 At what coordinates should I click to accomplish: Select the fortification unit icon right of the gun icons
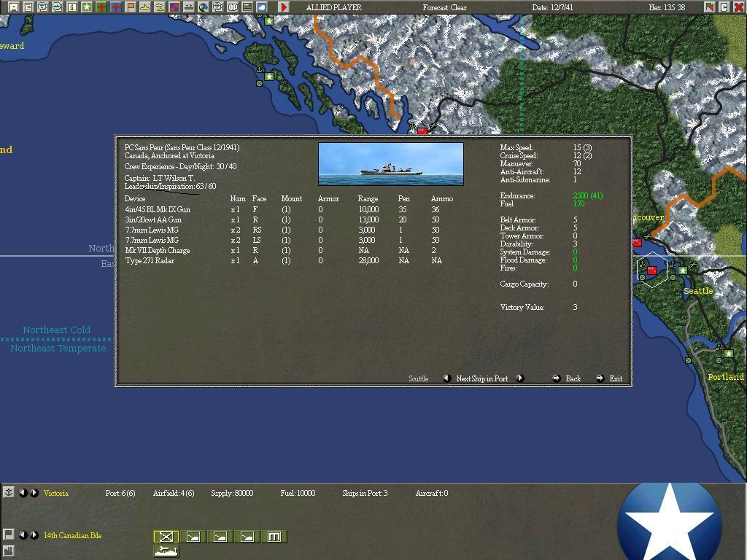pos(274,537)
